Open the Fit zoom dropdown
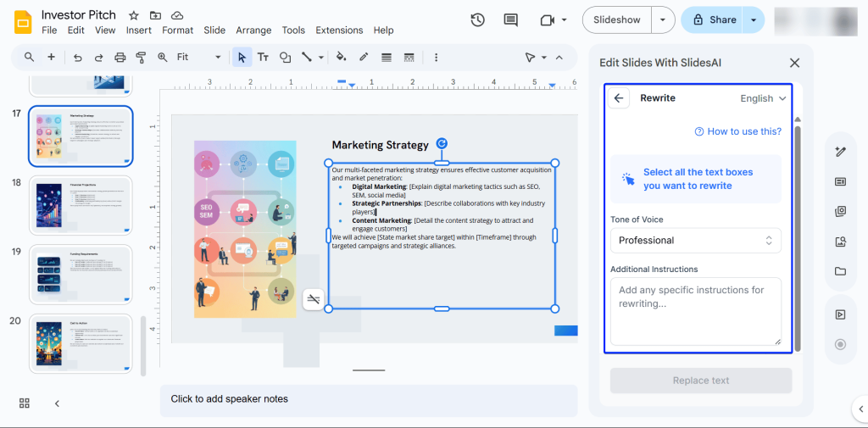 click(x=198, y=58)
